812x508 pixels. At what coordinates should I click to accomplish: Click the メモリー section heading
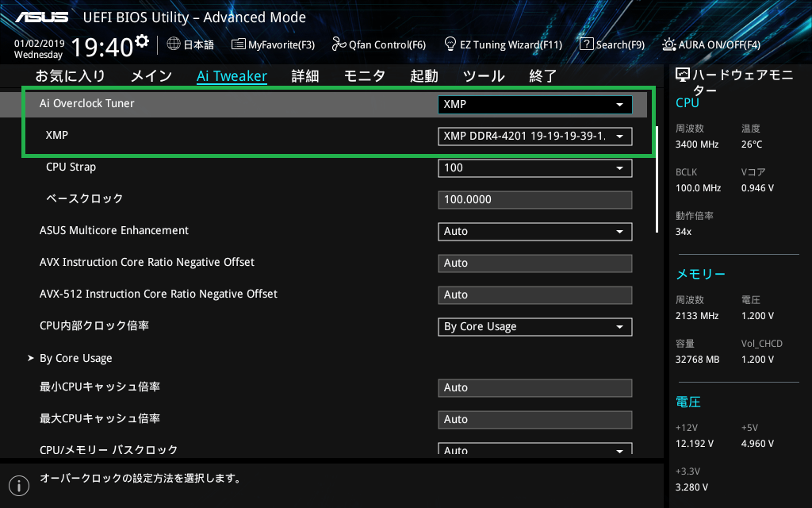(701, 274)
